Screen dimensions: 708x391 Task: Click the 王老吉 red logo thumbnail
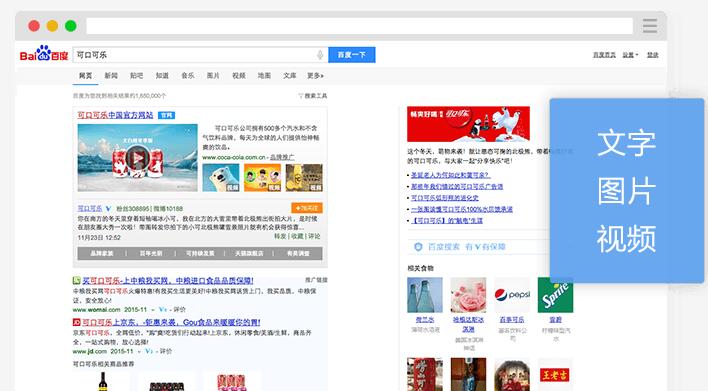click(x=555, y=375)
